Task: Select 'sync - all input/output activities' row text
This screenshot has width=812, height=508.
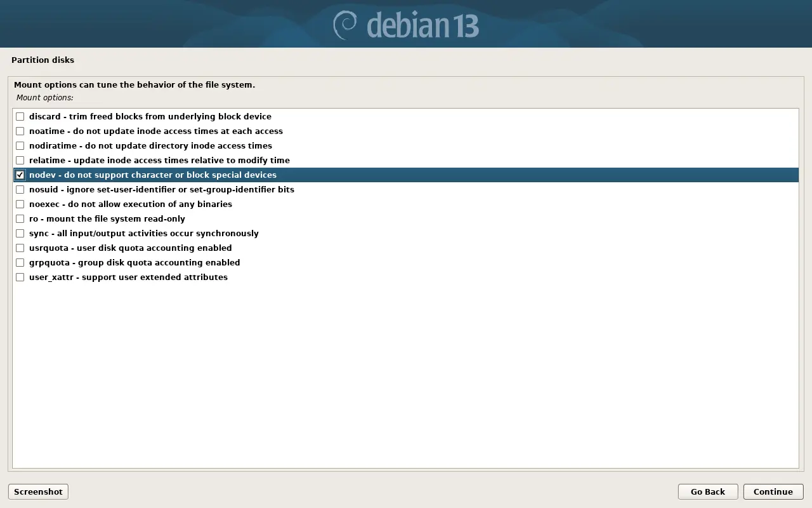Action: click(144, 234)
